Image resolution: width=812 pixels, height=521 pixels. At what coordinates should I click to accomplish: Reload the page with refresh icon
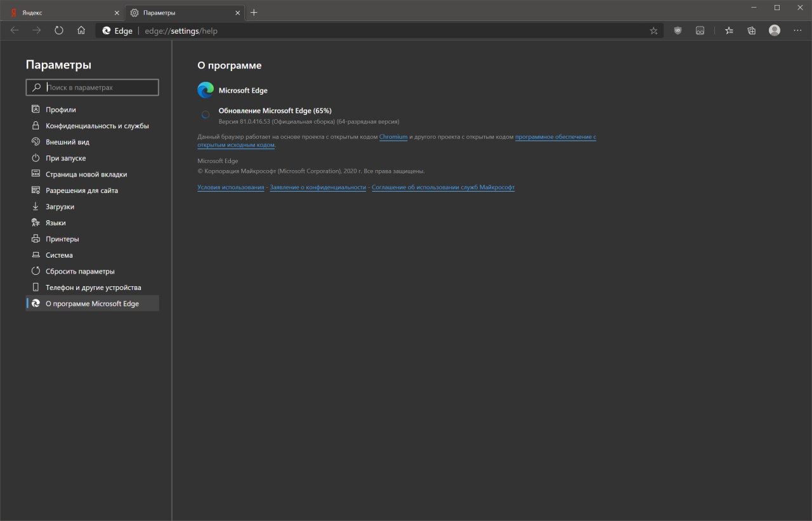pos(59,30)
